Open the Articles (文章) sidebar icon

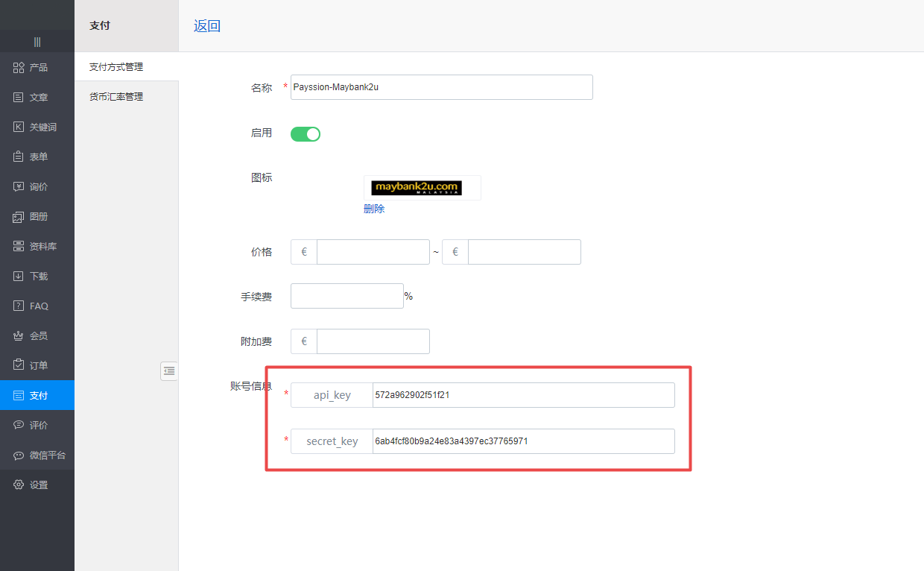pos(19,98)
